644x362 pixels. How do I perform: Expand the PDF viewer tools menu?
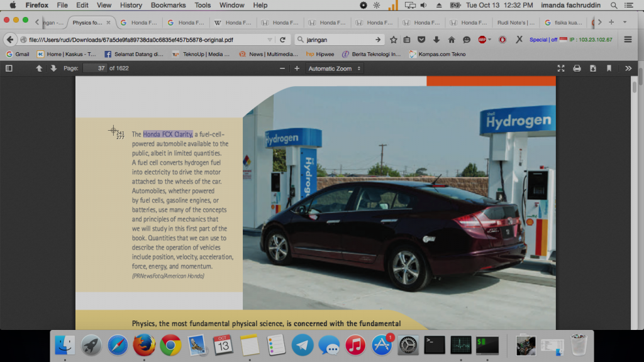click(628, 68)
